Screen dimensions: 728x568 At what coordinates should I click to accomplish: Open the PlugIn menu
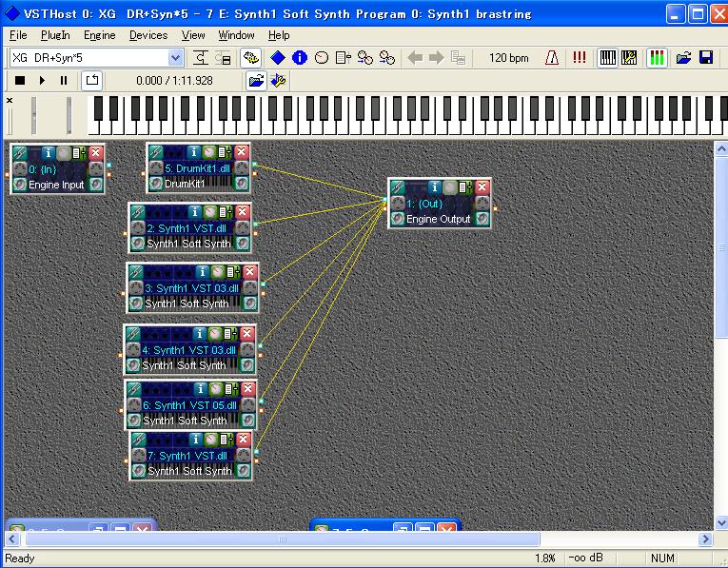click(55, 35)
